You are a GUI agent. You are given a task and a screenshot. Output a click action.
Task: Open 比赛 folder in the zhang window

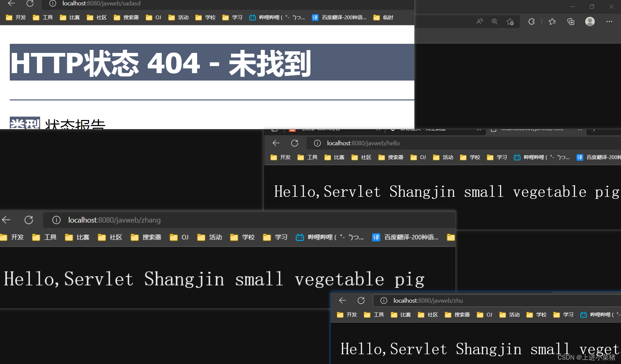(x=77, y=237)
